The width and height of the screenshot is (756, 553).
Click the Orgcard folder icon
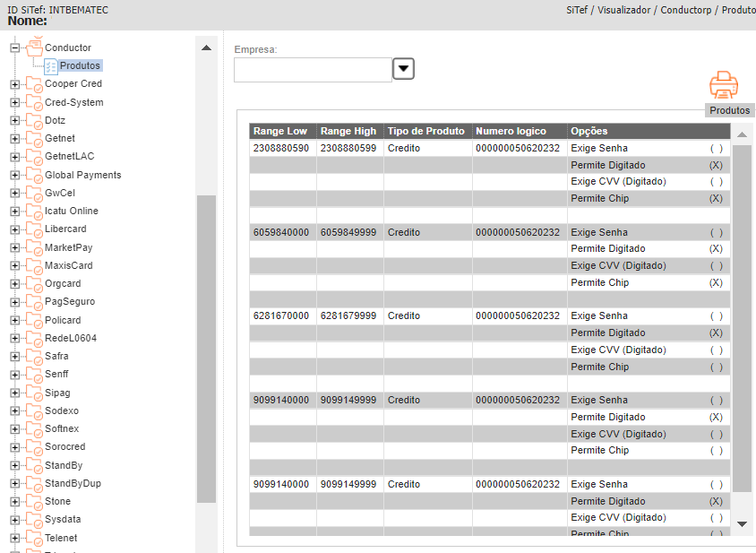pos(34,284)
